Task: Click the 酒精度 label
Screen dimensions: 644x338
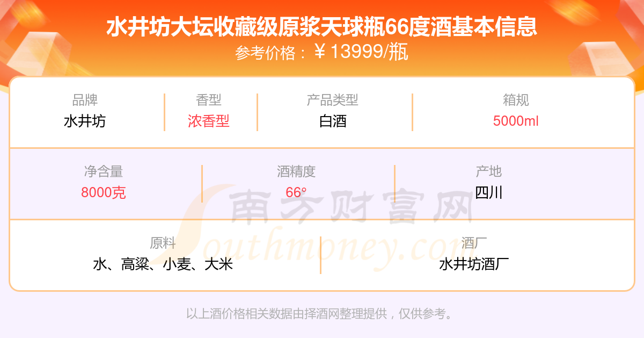Action: click(296, 171)
